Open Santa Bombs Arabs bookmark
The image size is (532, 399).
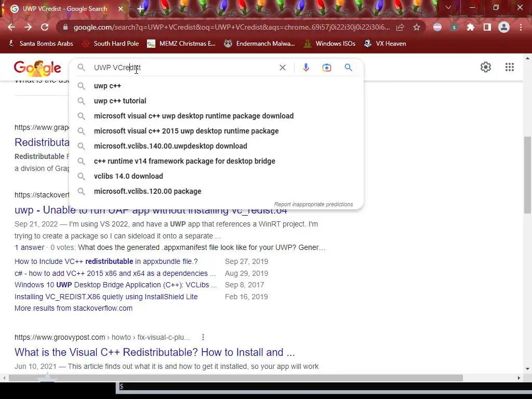pyautogui.click(x=41, y=44)
